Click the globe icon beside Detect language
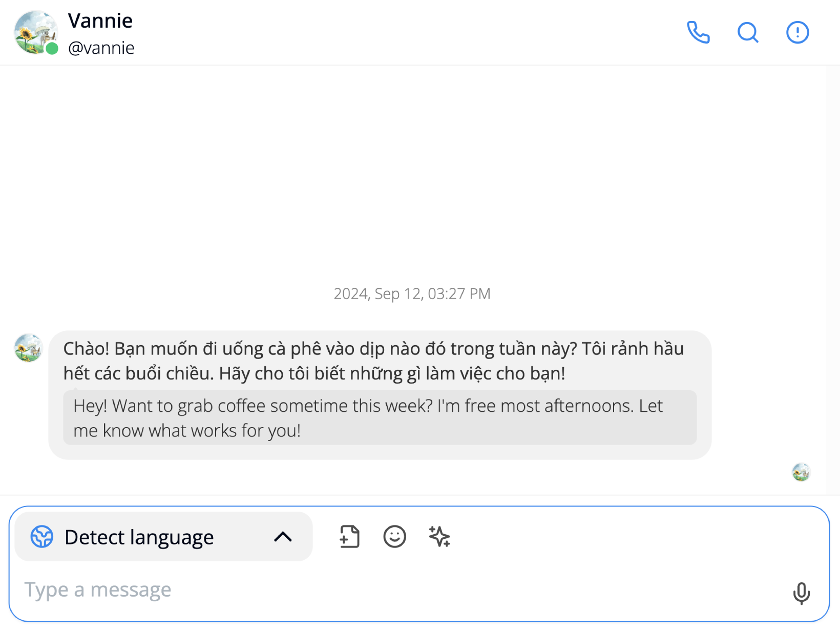The image size is (840, 632). [42, 537]
